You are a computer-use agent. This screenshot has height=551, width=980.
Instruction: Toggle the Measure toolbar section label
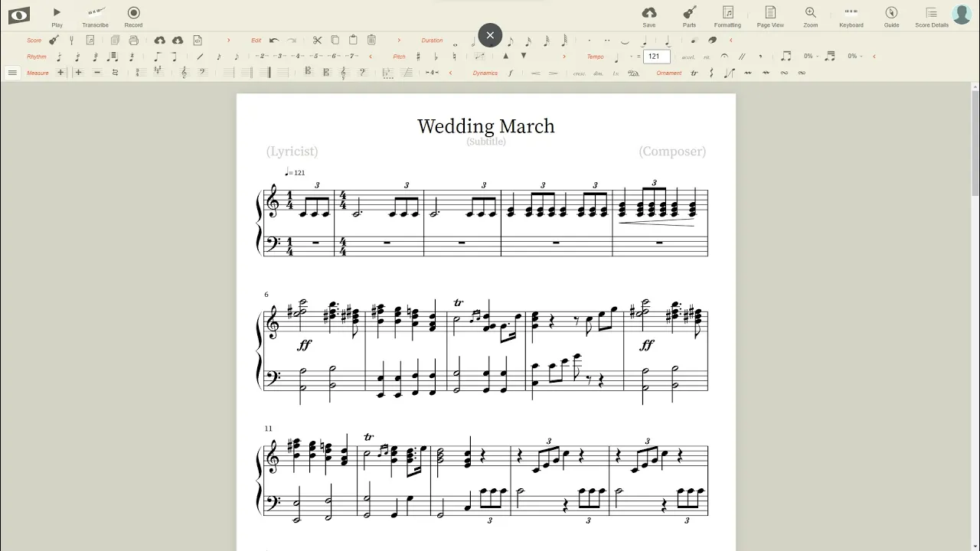point(38,73)
